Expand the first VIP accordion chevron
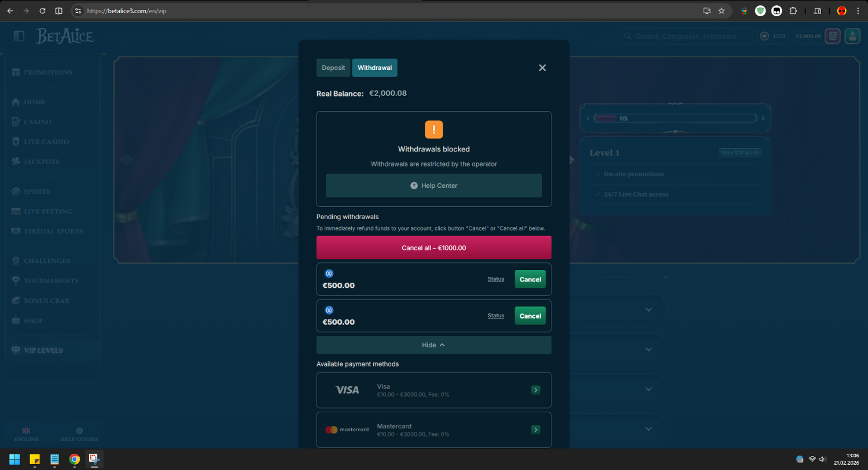Image resolution: width=868 pixels, height=470 pixels. (649, 310)
